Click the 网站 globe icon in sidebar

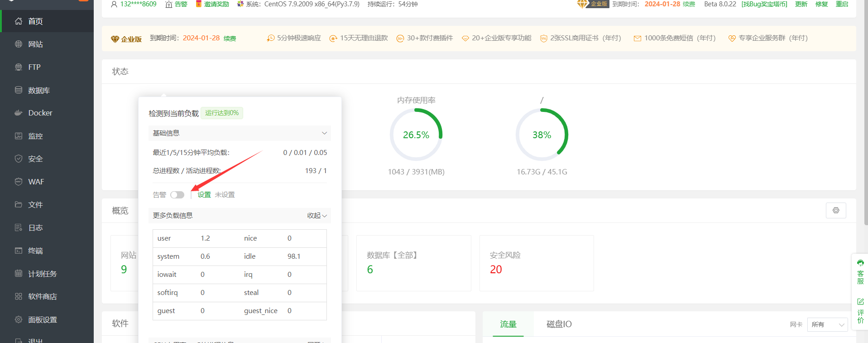tap(19, 44)
